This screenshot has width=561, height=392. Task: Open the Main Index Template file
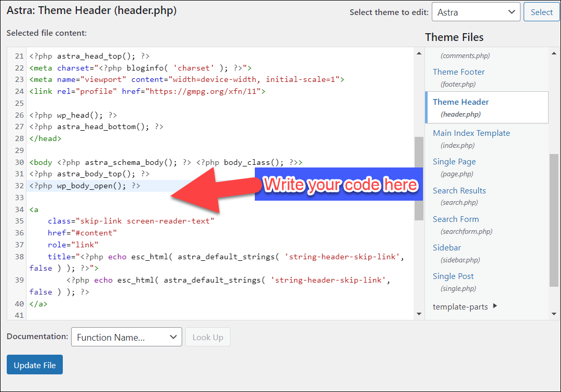pyautogui.click(x=471, y=133)
